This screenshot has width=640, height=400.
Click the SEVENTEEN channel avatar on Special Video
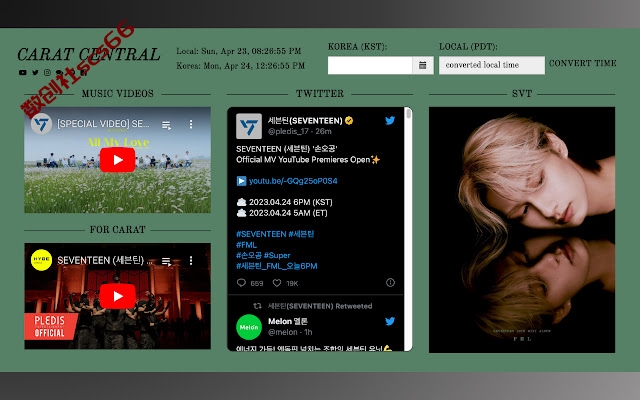(41, 124)
